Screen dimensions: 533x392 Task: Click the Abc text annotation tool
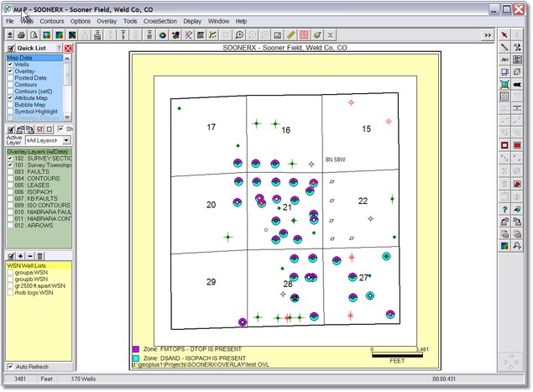(x=504, y=60)
